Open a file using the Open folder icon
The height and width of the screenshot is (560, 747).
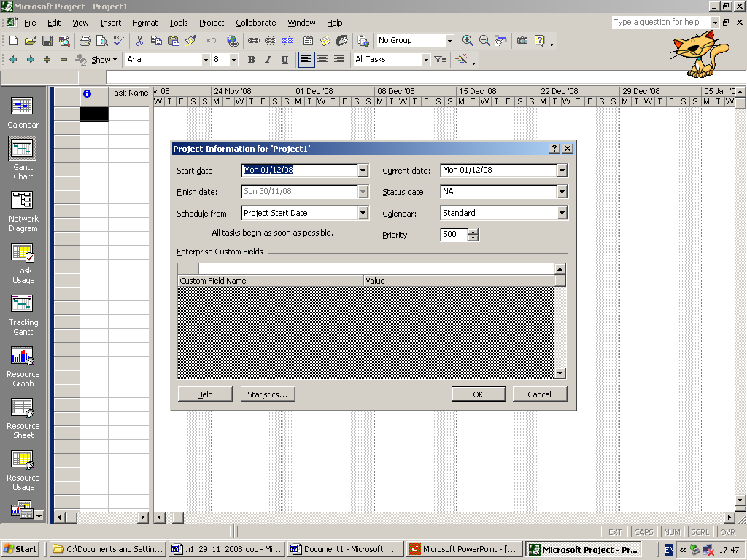(31, 41)
